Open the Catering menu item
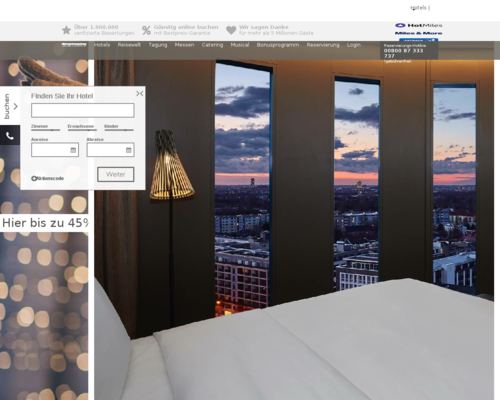This screenshot has width=500, height=400. pyautogui.click(x=212, y=45)
